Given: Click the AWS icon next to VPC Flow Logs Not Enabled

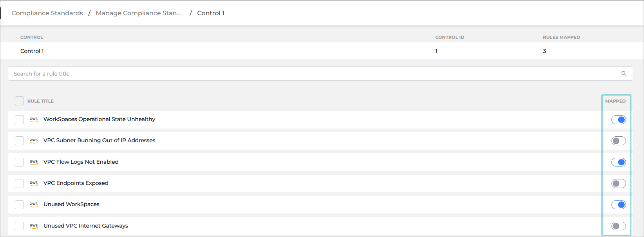Looking at the screenshot, I should tap(34, 162).
